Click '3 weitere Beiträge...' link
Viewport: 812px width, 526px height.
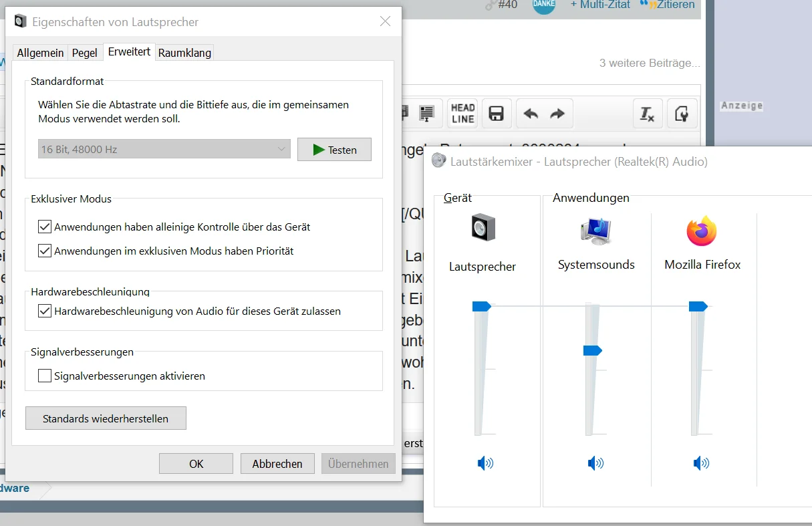650,63
